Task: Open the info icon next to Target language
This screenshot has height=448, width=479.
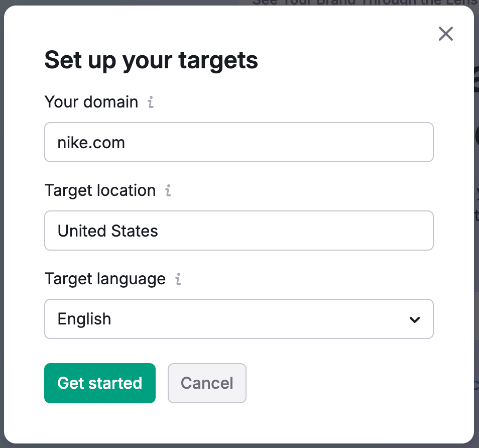Action: pos(178,279)
